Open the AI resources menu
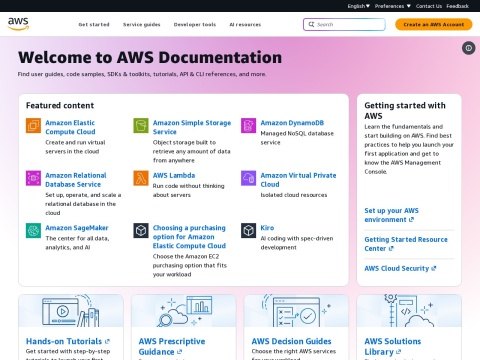Image resolution: width=480 pixels, height=360 pixels. pyautogui.click(x=245, y=24)
